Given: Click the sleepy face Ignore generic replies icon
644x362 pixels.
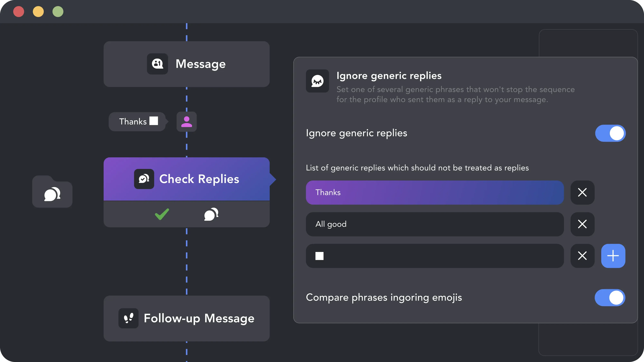Looking at the screenshot, I should 317,81.
